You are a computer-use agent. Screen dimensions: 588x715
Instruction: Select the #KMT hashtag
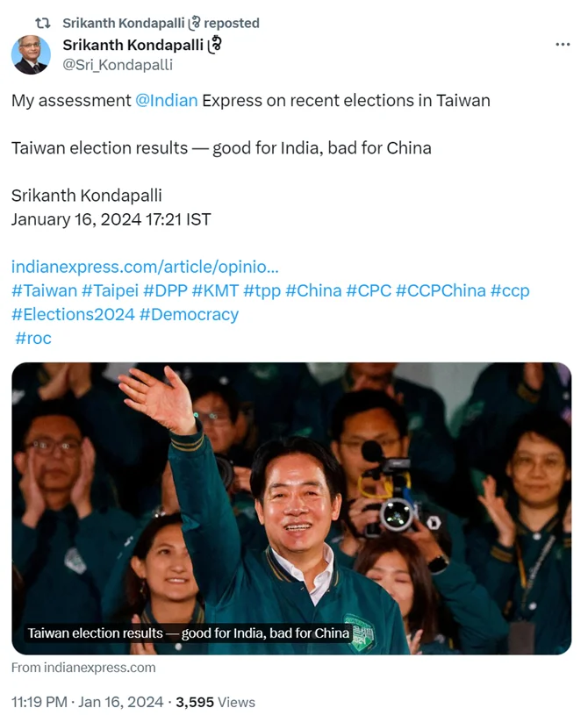[215, 290]
